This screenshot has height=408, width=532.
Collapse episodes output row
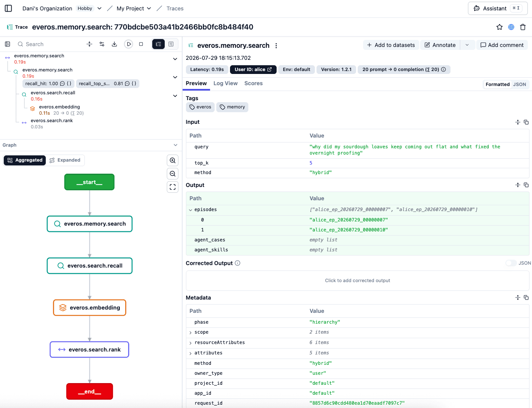(x=191, y=210)
